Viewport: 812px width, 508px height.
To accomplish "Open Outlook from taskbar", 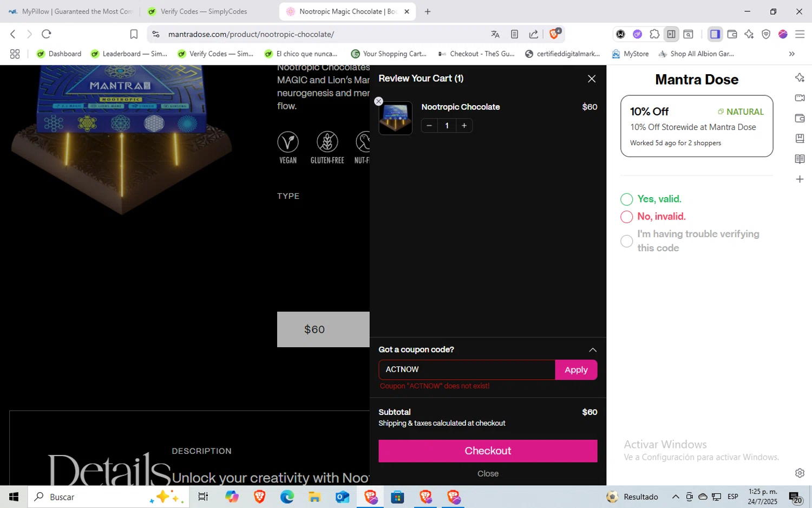I will point(342,497).
